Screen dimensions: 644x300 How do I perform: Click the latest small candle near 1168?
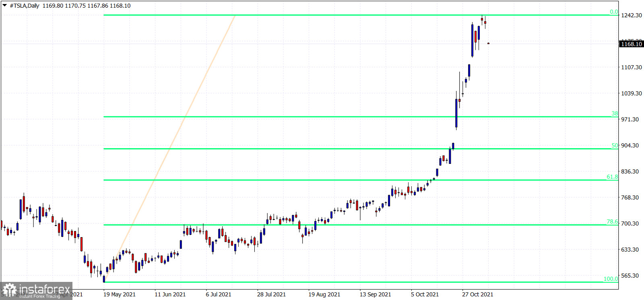coord(488,43)
